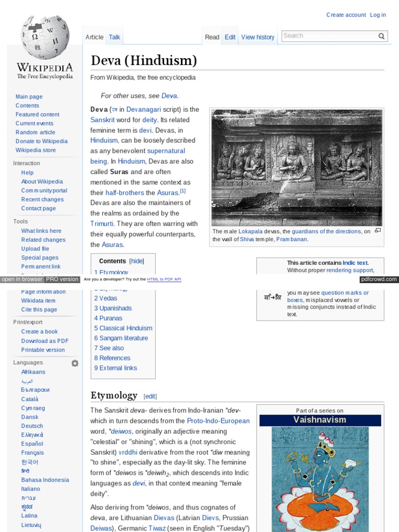Screen dimensions: 399x532
Task: Open the Help sidebar link
Action: pos(27,172)
